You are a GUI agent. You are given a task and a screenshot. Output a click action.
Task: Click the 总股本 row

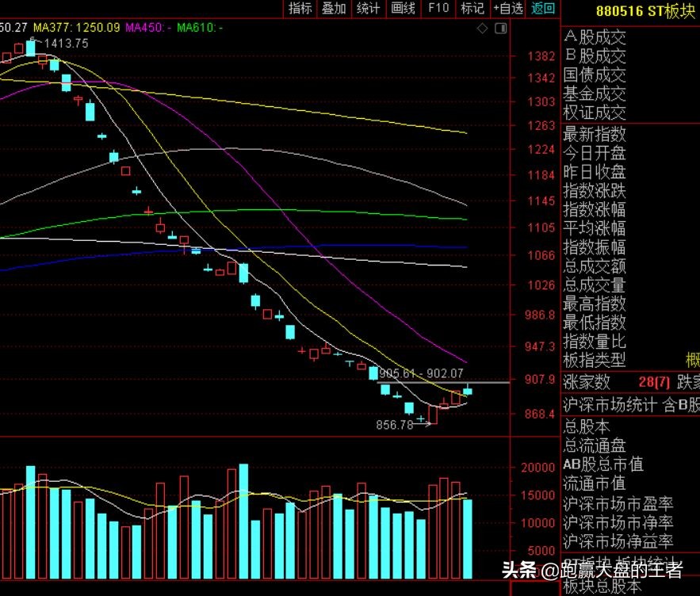(587, 426)
